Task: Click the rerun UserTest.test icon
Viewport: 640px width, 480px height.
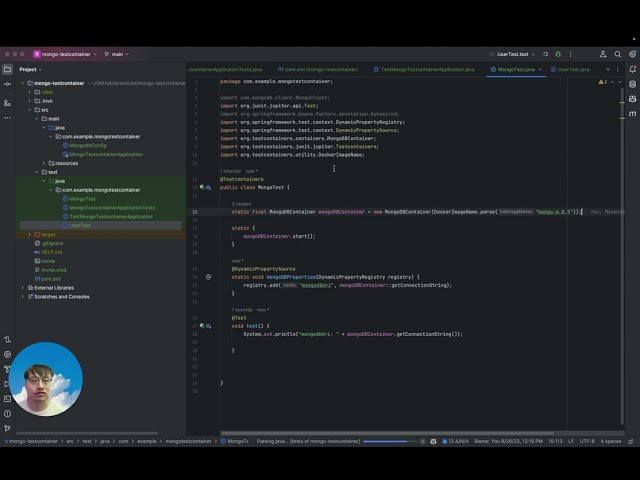Action: pos(546,54)
